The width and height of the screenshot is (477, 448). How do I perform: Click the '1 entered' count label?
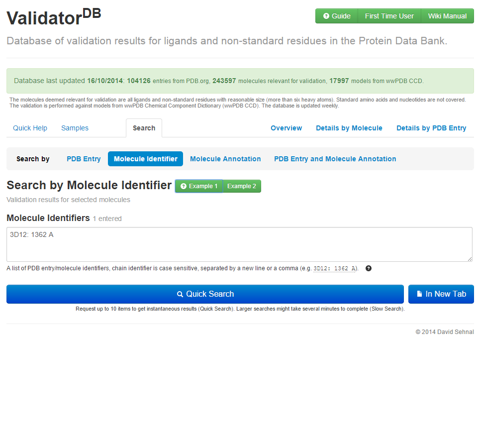click(x=107, y=219)
